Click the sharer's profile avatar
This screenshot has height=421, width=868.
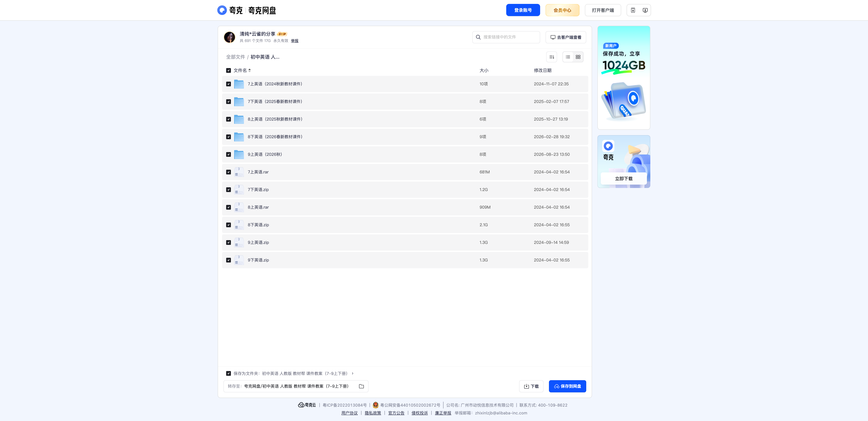(x=230, y=37)
